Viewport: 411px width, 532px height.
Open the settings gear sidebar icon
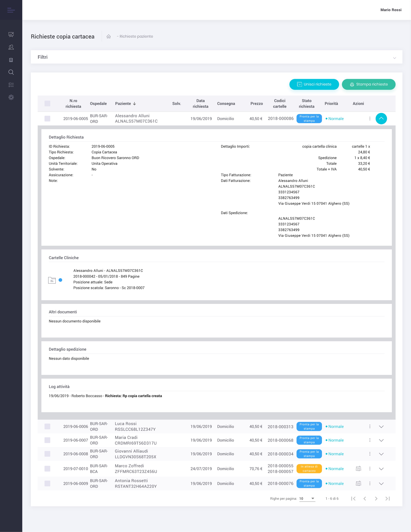[11, 97]
